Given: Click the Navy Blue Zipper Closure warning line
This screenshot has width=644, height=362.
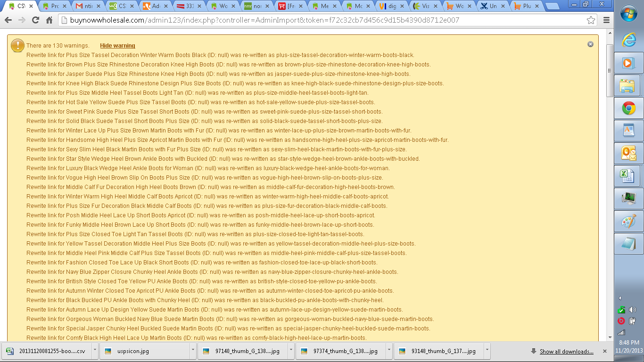Looking at the screenshot, I should coord(212,272).
